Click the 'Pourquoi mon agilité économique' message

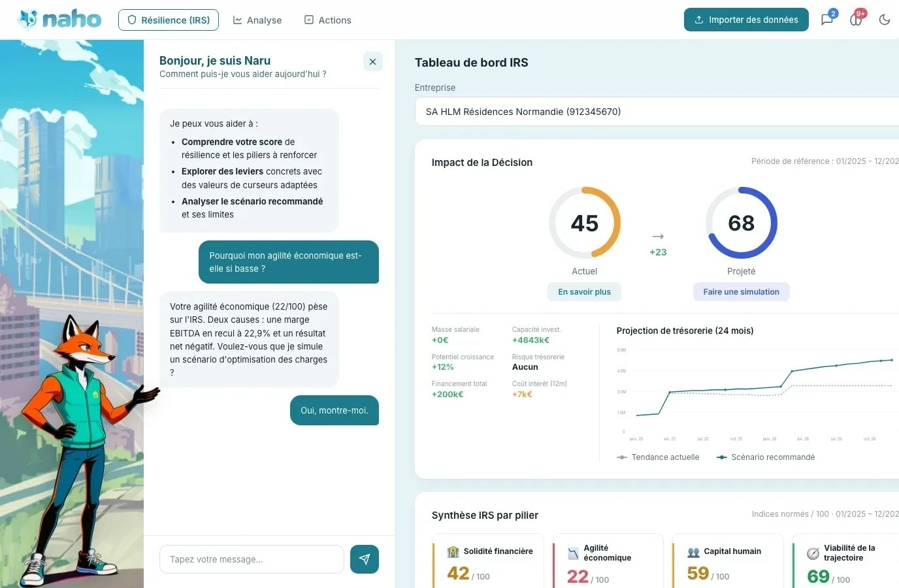[289, 262]
